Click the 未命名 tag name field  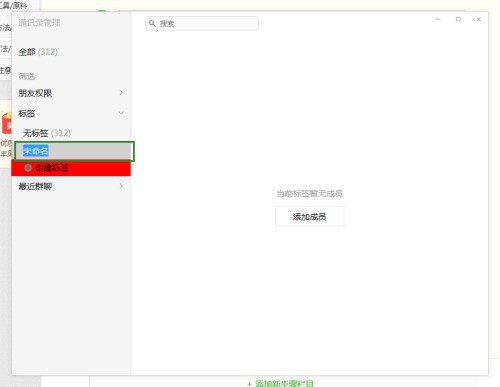[74, 151]
